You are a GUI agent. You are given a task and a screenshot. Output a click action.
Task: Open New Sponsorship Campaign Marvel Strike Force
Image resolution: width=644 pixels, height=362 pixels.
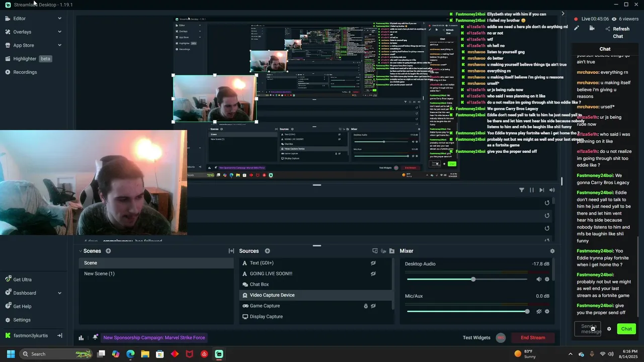coord(154,338)
